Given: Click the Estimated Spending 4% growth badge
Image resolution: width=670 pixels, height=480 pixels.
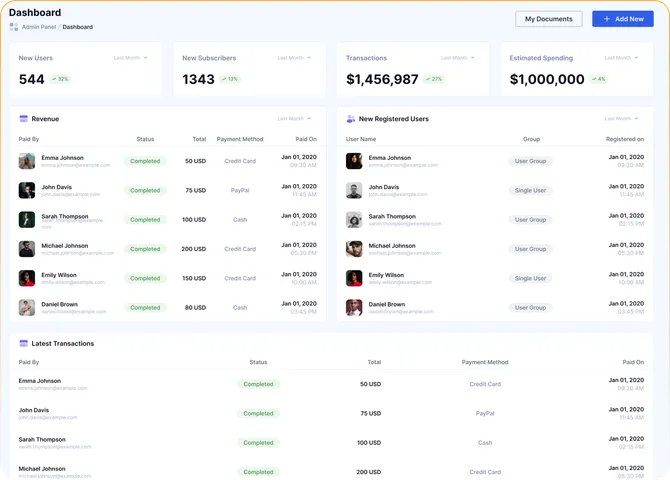Looking at the screenshot, I should click(x=599, y=79).
